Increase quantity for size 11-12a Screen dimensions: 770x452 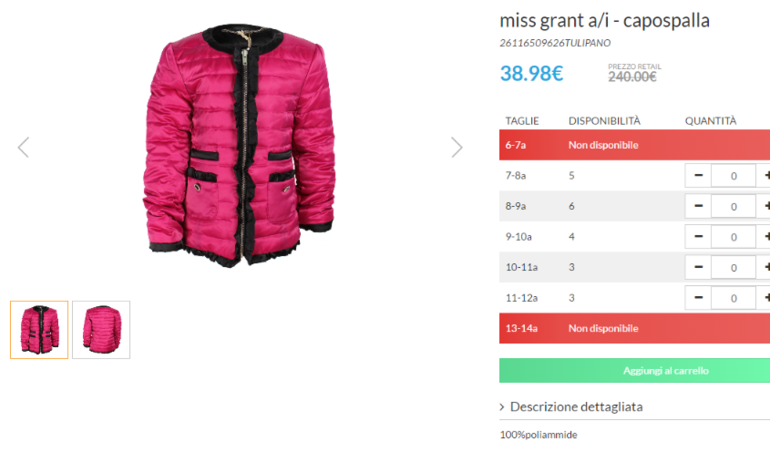click(x=764, y=298)
